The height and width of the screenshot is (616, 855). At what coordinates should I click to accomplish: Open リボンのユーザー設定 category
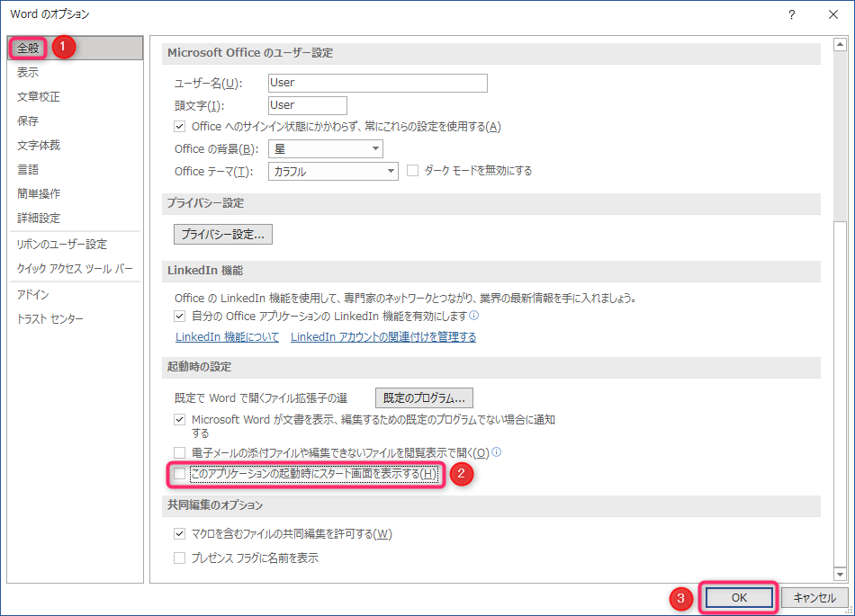coord(76,244)
